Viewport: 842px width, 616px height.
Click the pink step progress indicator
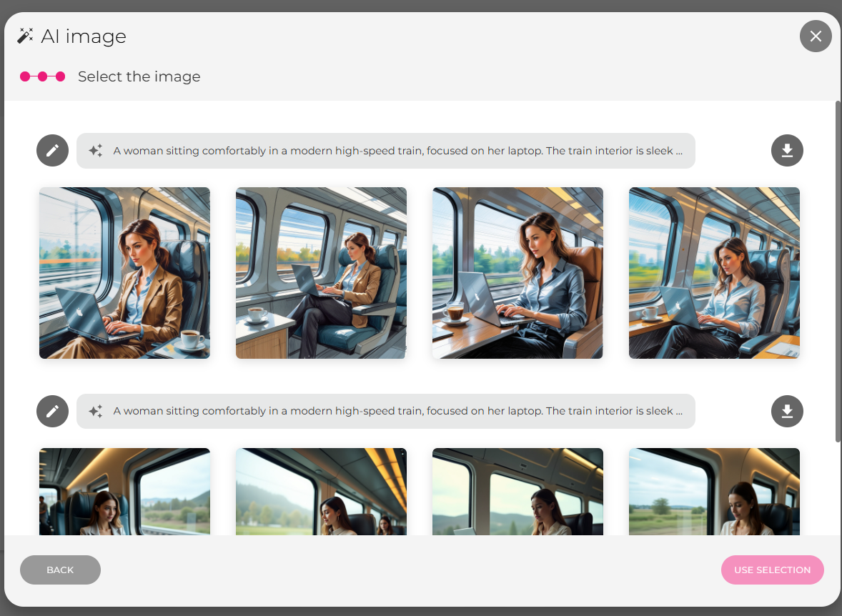(x=42, y=76)
